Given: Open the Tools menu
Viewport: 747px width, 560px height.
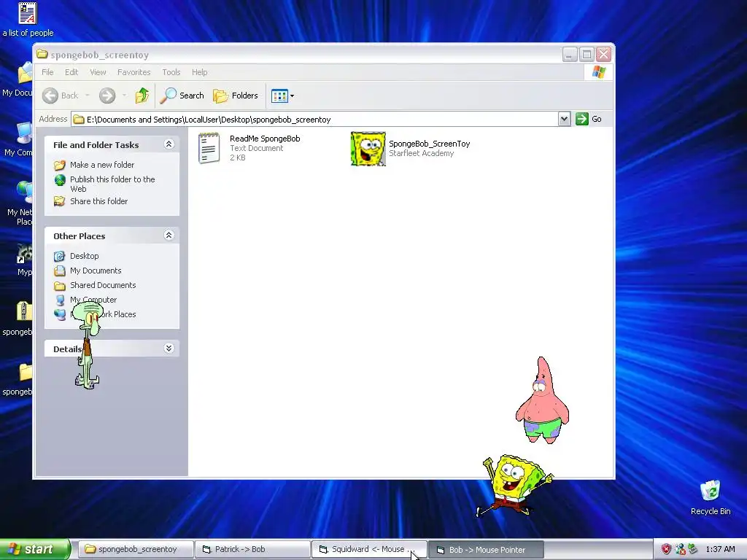Looking at the screenshot, I should [171, 72].
